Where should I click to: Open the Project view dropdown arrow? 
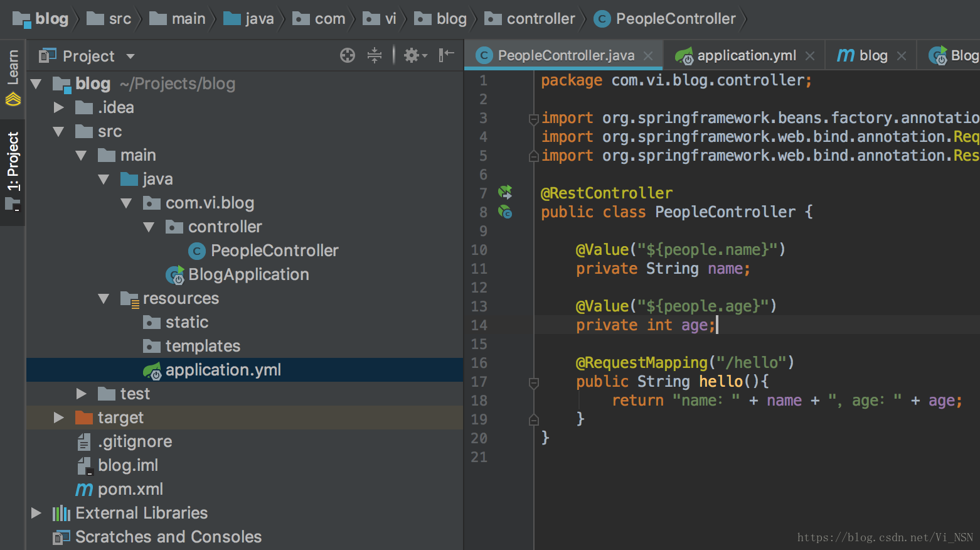click(130, 56)
